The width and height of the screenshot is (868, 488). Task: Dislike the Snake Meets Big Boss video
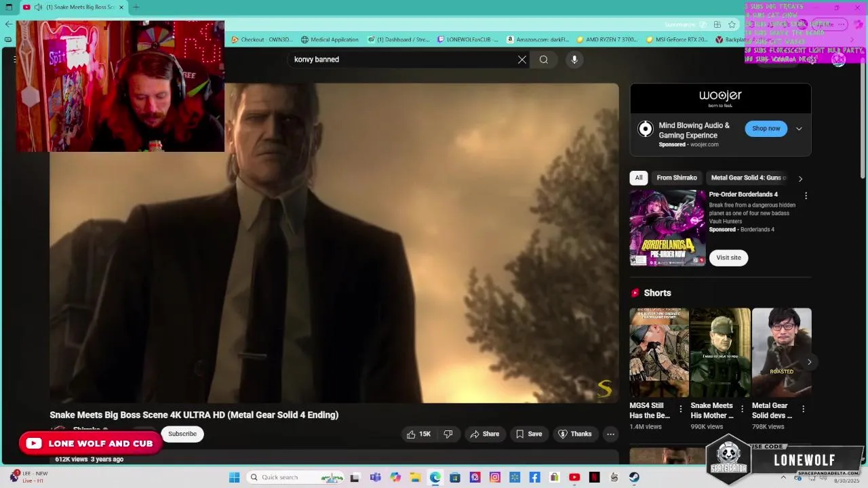pyautogui.click(x=448, y=434)
